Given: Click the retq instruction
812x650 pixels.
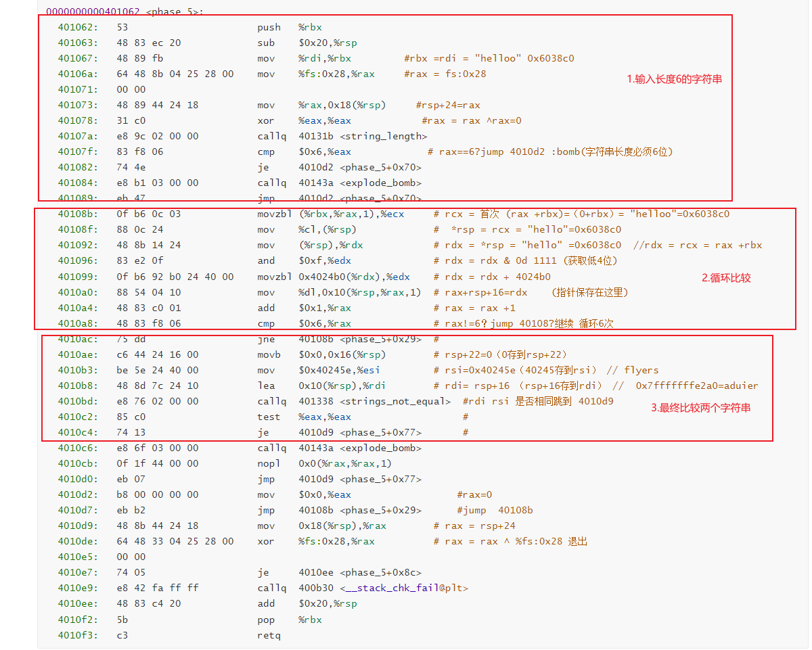Looking at the screenshot, I should click(269, 635).
